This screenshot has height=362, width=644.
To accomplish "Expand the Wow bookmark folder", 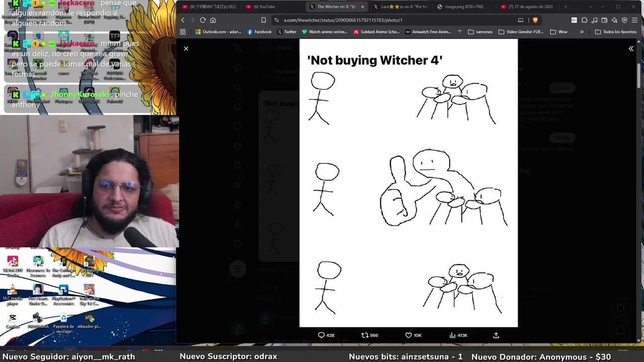I will point(559,32).
